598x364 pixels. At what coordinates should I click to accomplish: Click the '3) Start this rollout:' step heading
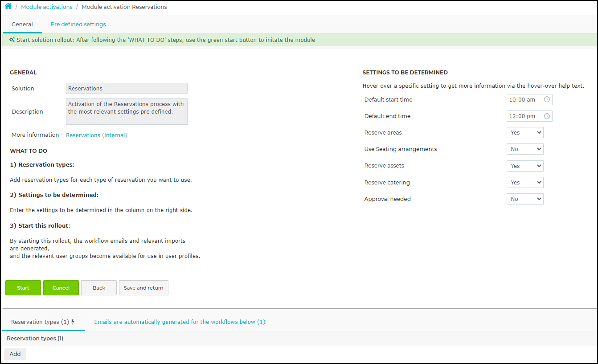coord(40,225)
